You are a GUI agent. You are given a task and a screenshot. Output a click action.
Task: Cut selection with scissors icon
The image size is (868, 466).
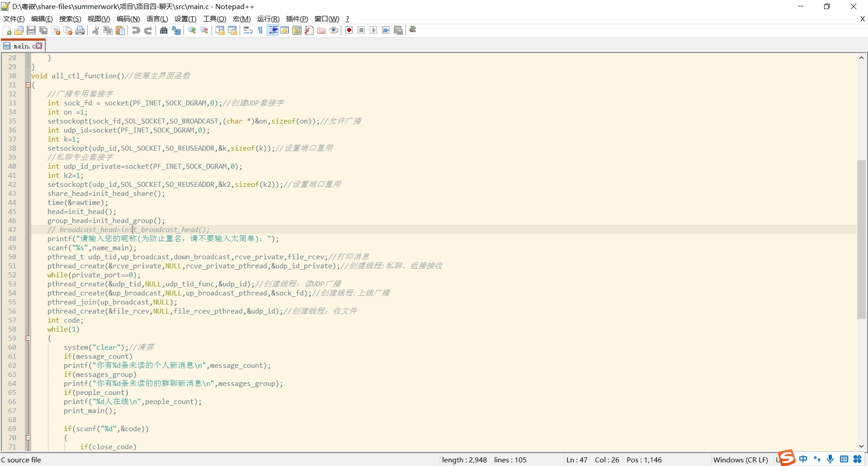coord(95,30)
